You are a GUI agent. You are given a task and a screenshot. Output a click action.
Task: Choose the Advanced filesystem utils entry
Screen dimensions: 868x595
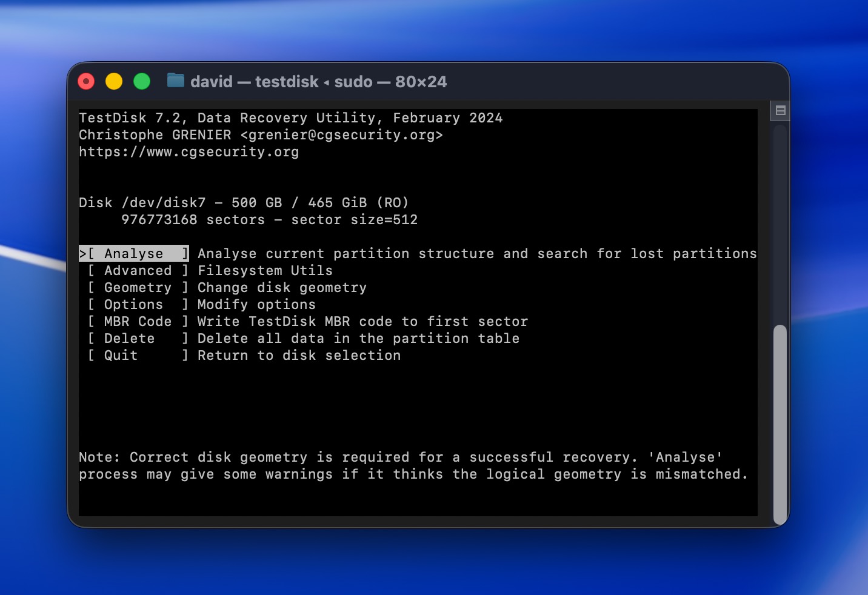coord(138,270)
